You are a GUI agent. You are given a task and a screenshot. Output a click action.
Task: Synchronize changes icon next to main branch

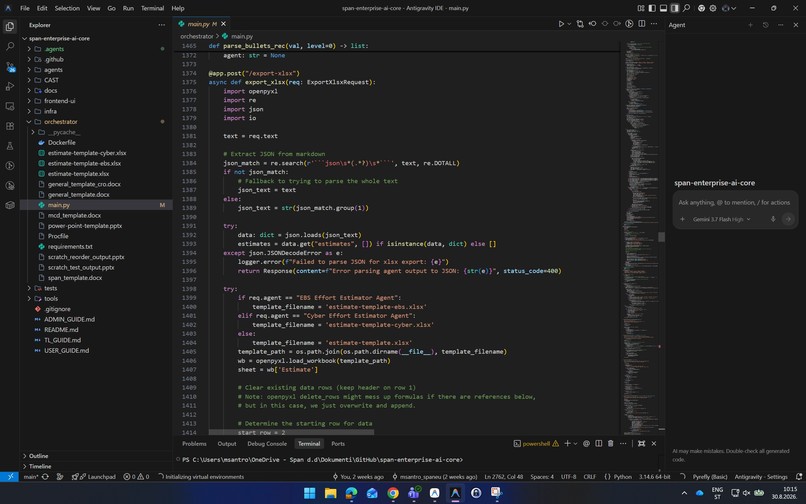coord(45,477)
